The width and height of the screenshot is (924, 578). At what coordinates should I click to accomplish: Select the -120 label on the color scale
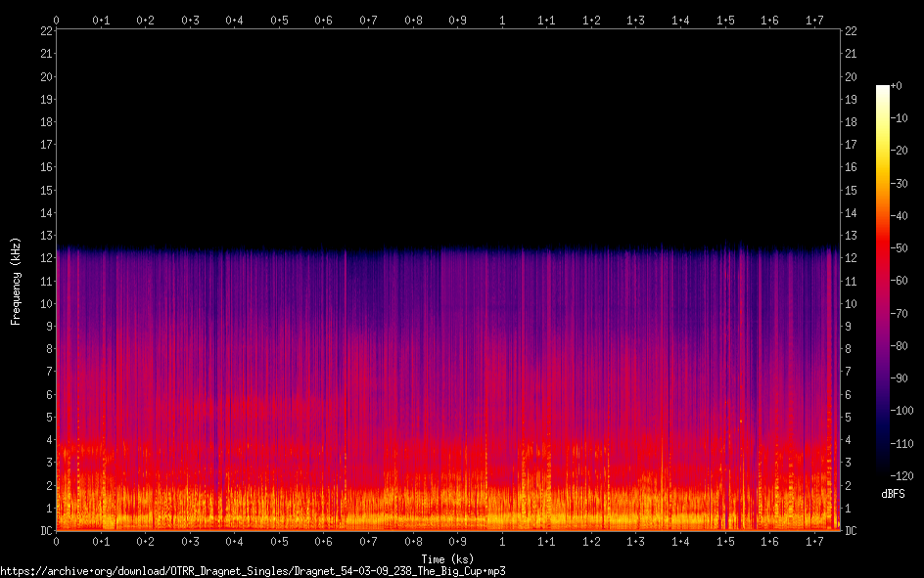coord(901,476)
